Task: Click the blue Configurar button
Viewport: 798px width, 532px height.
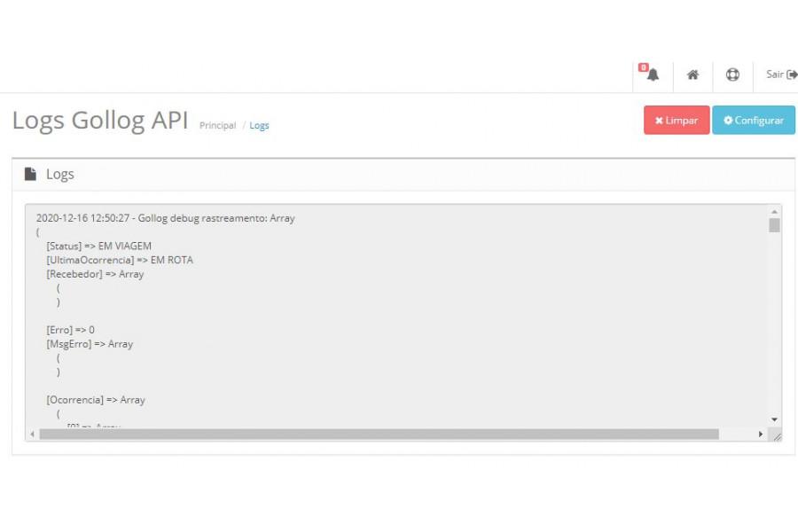Action: pos(753,121)
